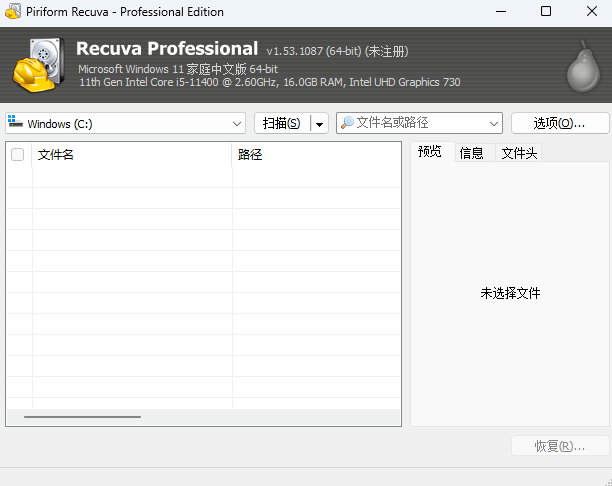The height and width of the screenshot is (486, 612).
Task: Focus the 文件名或路径 search field
Action: [x=420, y=123]
